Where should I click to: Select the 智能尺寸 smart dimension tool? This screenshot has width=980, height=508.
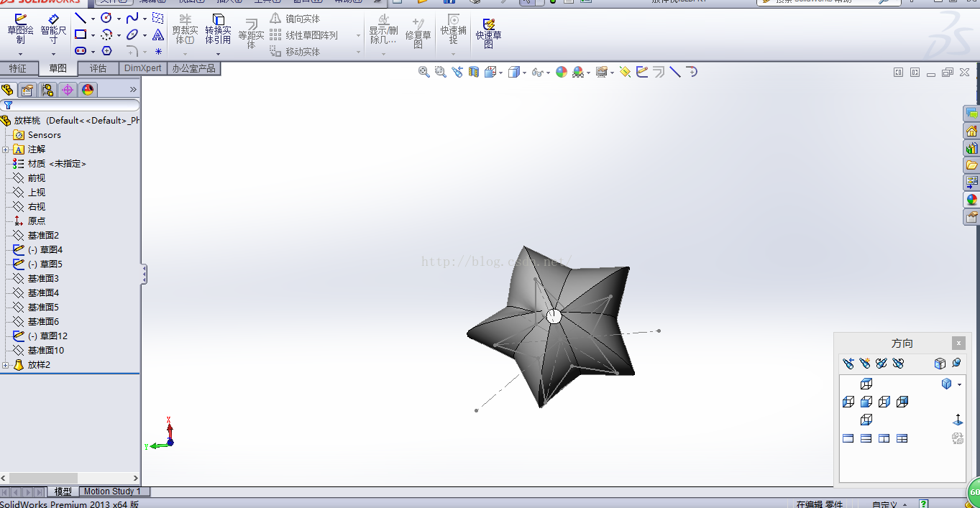pyautogui.click(x=53, y=29)
